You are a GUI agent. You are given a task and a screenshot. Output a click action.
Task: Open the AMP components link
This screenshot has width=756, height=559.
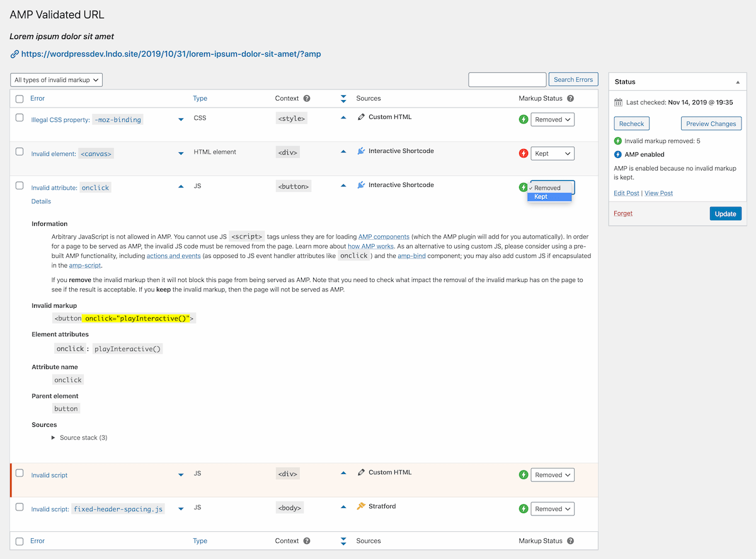384,236
